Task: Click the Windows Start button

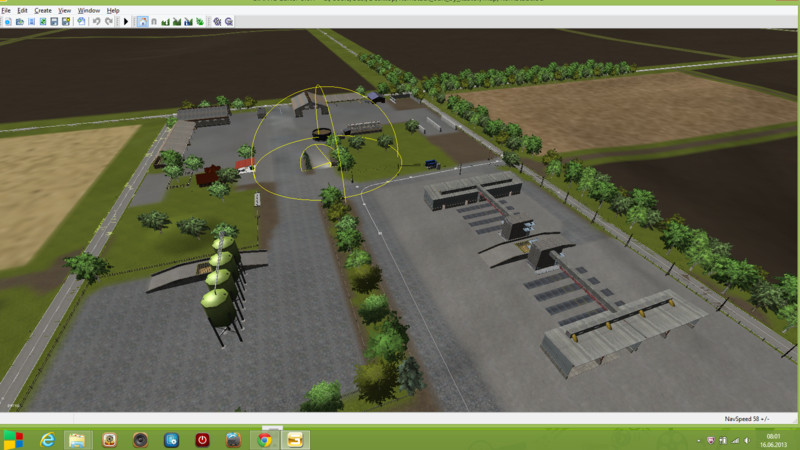Action: pyautogui.click(x=13, y=439)
